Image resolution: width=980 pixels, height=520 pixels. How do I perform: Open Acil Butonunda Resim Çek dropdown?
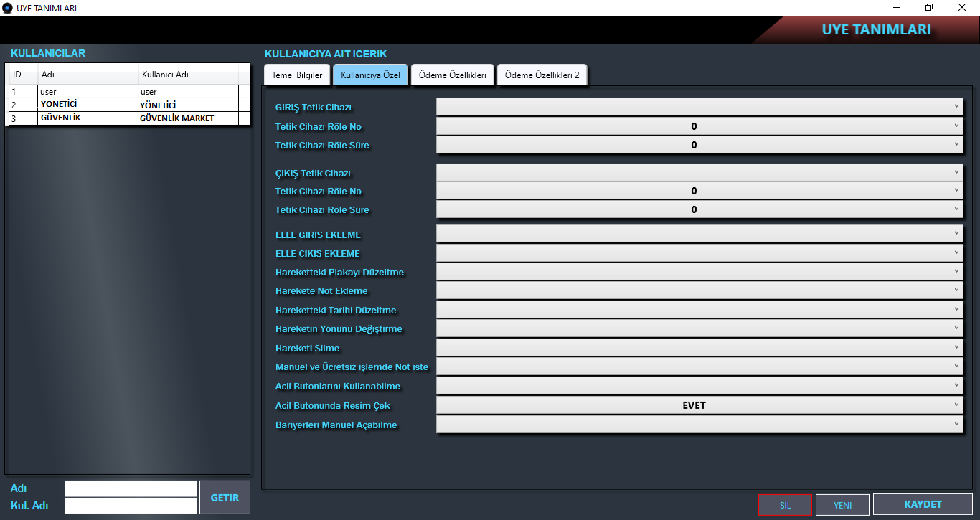tap(699, 405)
